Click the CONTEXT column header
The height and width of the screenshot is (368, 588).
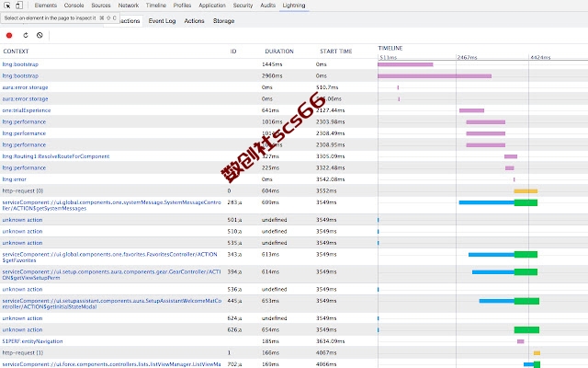click(x=16, y=52)
